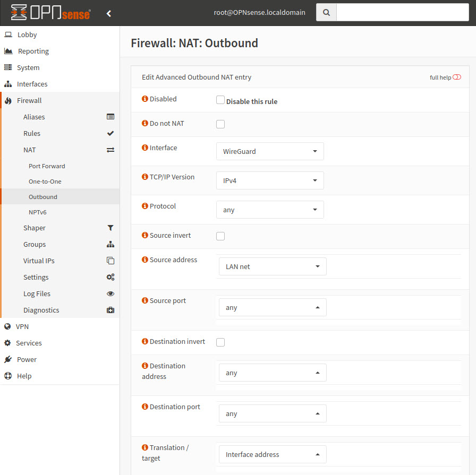This screenshot has height=475, width=476.
Task: Collapse sidebar with the chevron arrow
Action: tap(109, 13)
